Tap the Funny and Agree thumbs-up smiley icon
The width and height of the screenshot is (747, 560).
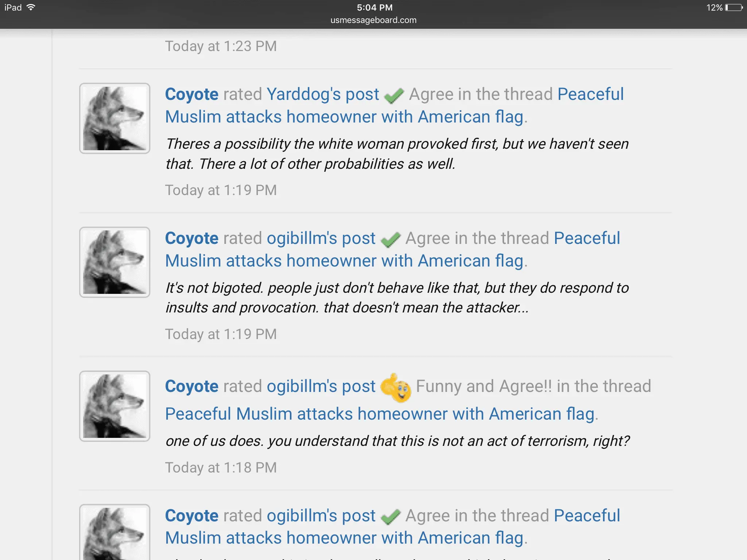[x=396, y=388]
